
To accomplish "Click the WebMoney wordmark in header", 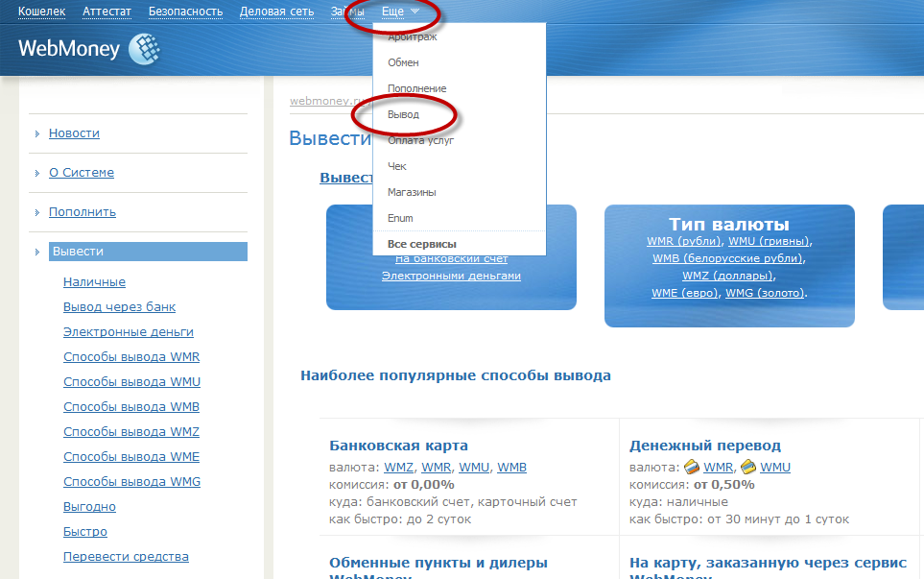I will (x=69, y=48).
